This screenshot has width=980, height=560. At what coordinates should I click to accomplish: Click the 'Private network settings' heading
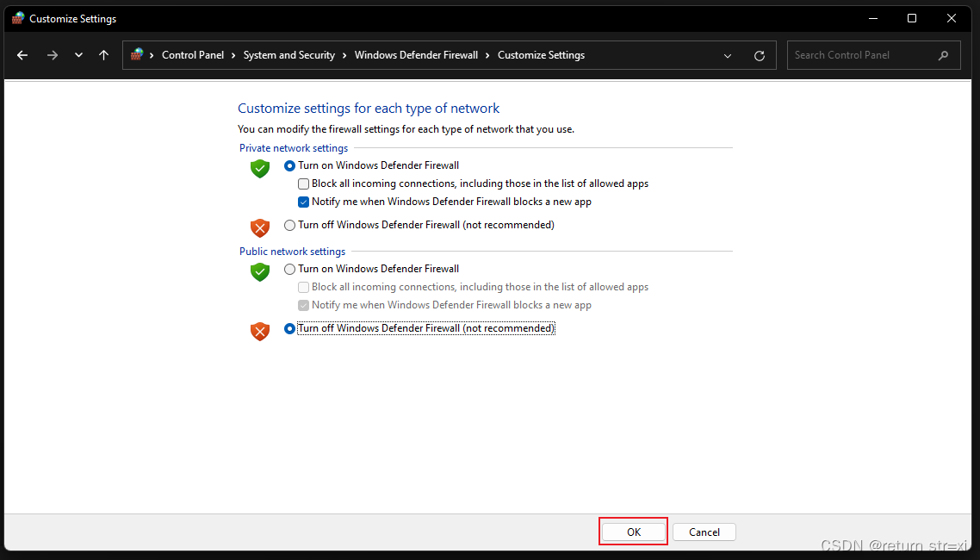point(294,148)
